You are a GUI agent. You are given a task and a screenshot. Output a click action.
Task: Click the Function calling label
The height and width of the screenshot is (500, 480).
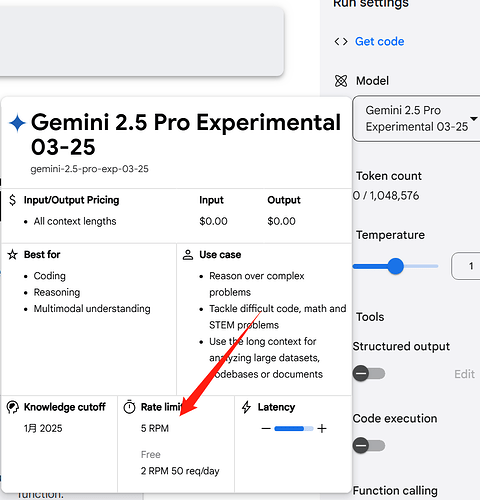click(395, 491)
